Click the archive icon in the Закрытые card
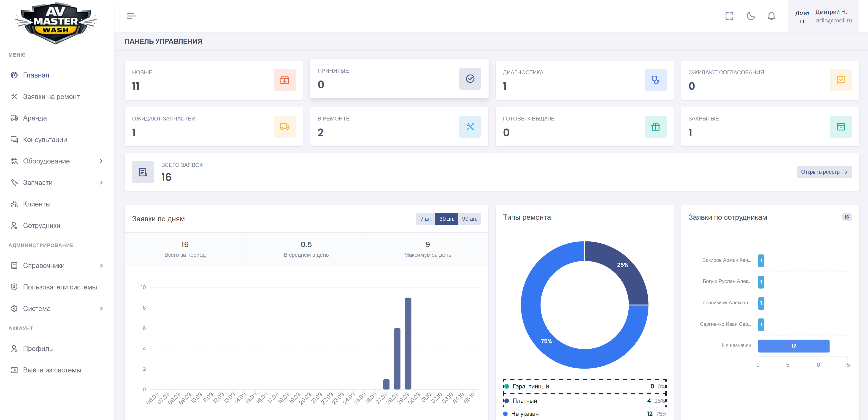The image size is (868, 420). [x=841, y=126]
